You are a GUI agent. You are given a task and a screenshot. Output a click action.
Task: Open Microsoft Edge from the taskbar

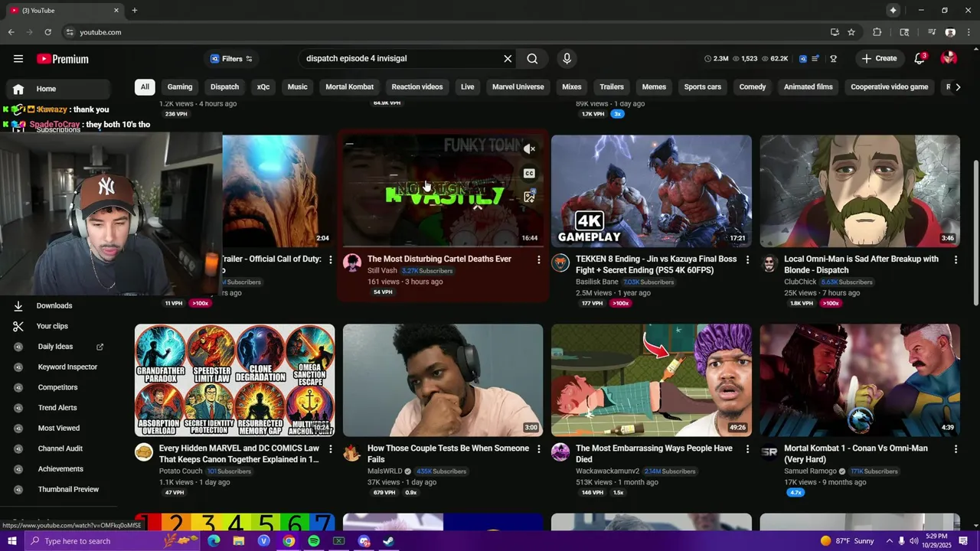pos(214,541)
